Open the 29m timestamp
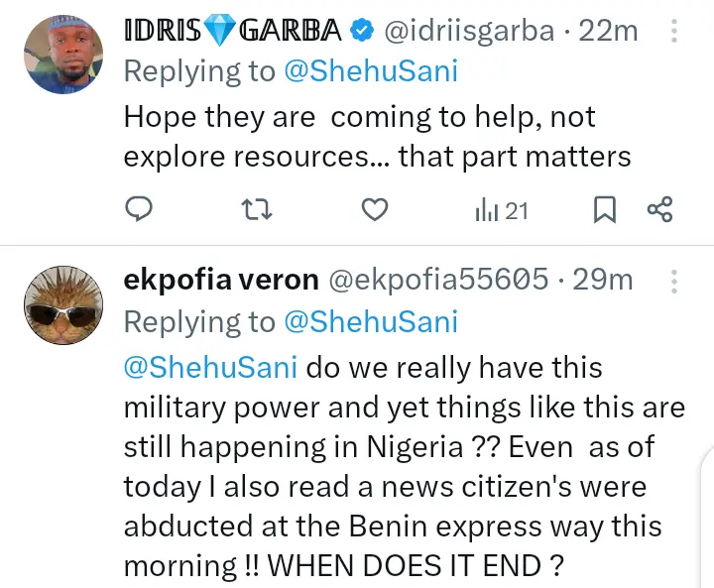Screen dimensions: 714x588 coord(603,280)
